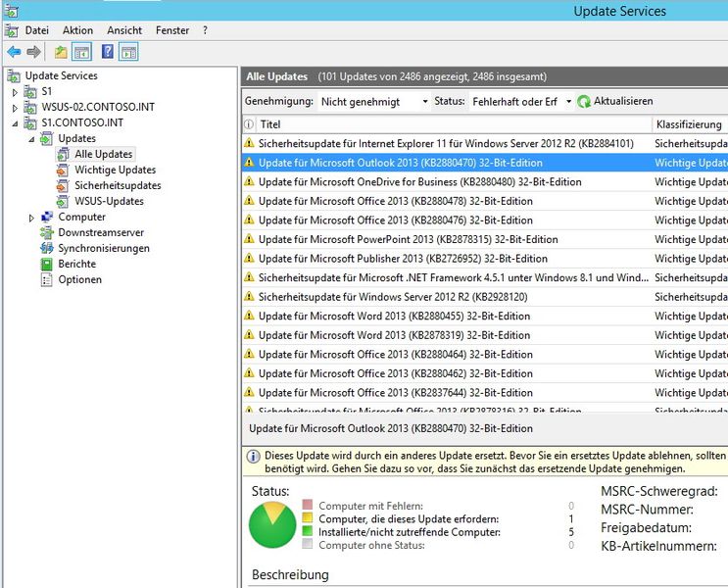728x588 pixels.
Task: Sort by the Klassifizierung column header
Action: pos(690,124)
